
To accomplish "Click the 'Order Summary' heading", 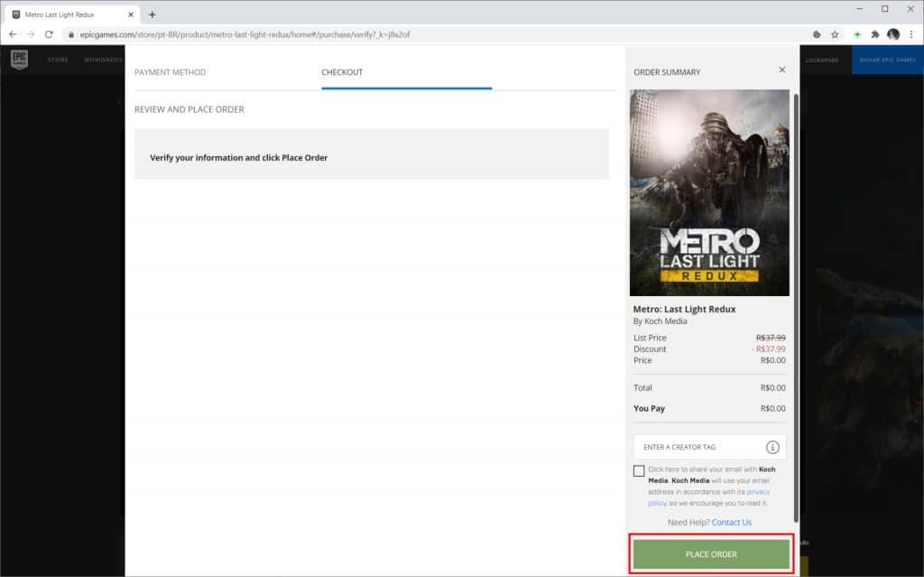I will [x=667, y=72].
